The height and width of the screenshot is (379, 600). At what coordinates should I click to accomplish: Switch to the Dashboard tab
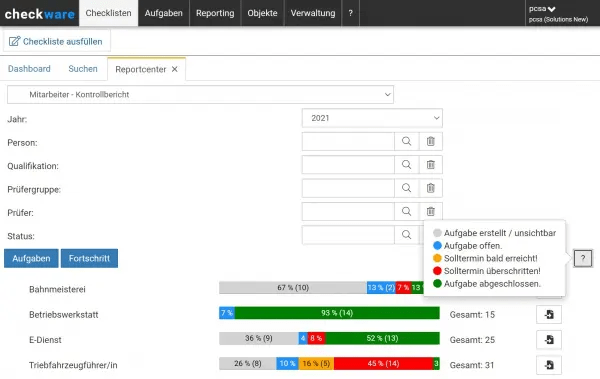click(29, 69)
